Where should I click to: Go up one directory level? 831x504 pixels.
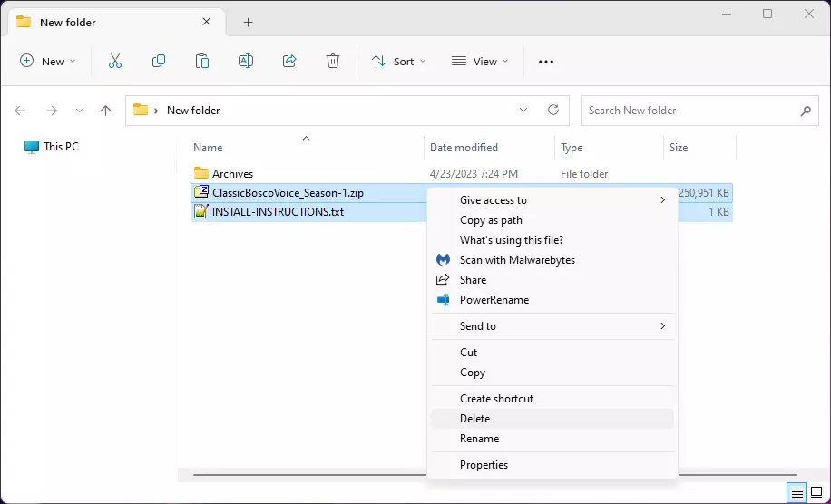105,111
